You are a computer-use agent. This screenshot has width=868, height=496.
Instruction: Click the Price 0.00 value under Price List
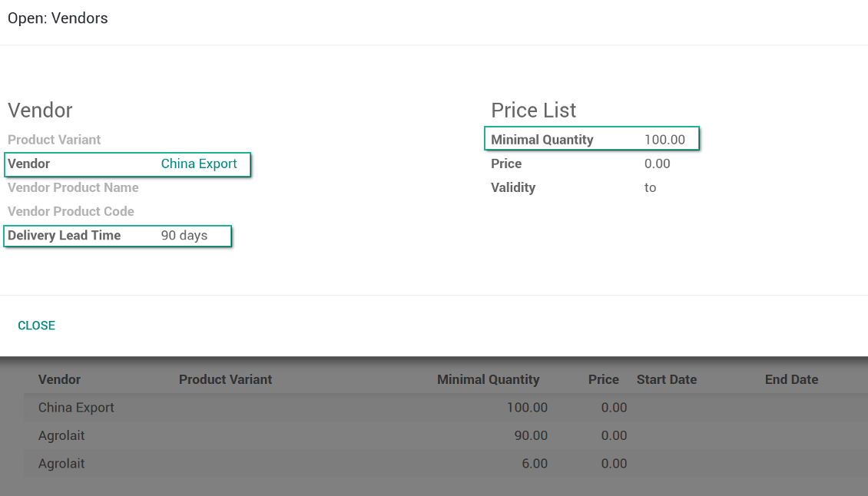pyautogui.click(x=657, y=164)
